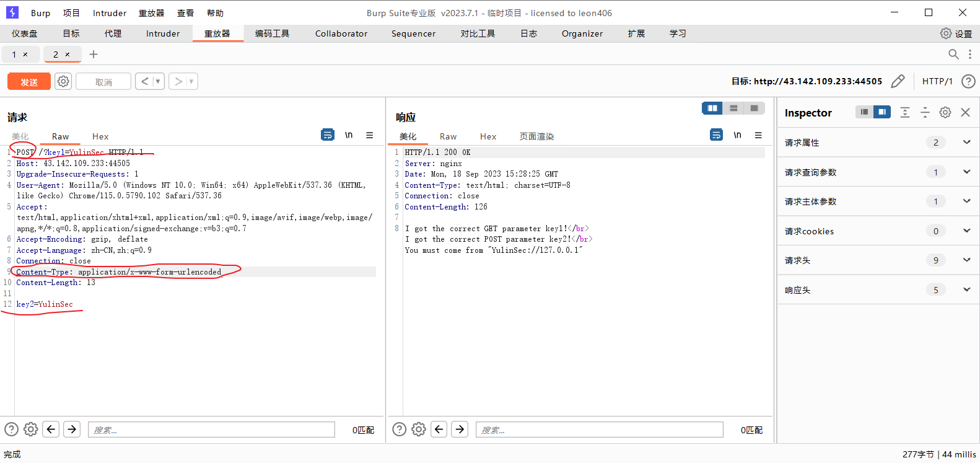Open request search help icon
This screenshot has height=463, width=980.
[11, 429]
